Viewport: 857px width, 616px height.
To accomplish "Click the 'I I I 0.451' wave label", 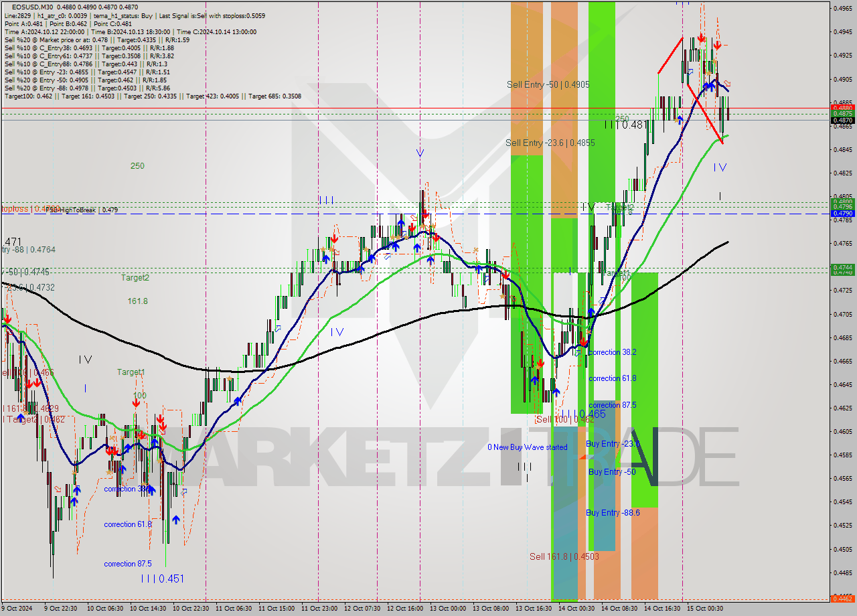I will pyautogui.click(x=162, y=579).
